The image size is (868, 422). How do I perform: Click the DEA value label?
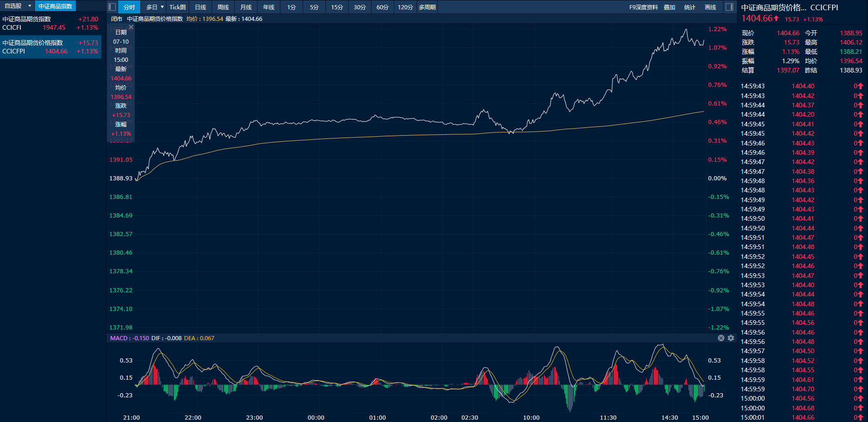tap(199, 338)
